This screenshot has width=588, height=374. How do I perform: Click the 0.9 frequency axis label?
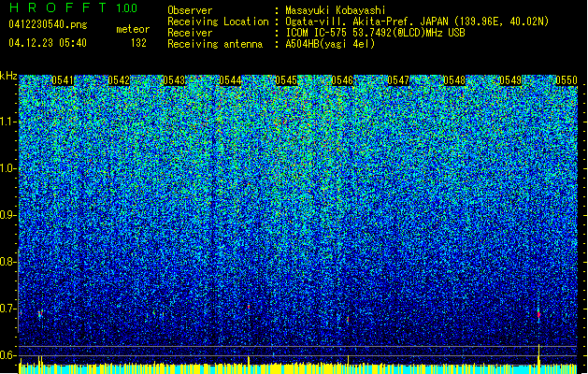pos(8,215)
